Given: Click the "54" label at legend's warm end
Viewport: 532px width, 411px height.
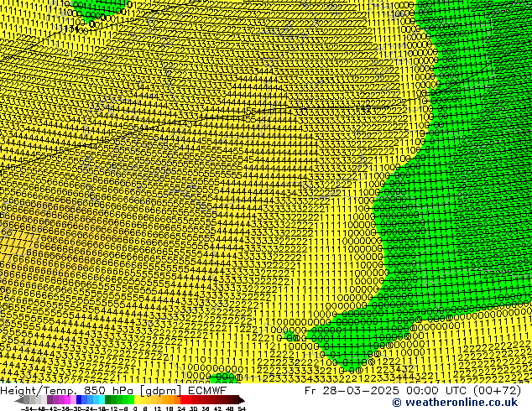Looking at the screenshot, I should (242, 408).
